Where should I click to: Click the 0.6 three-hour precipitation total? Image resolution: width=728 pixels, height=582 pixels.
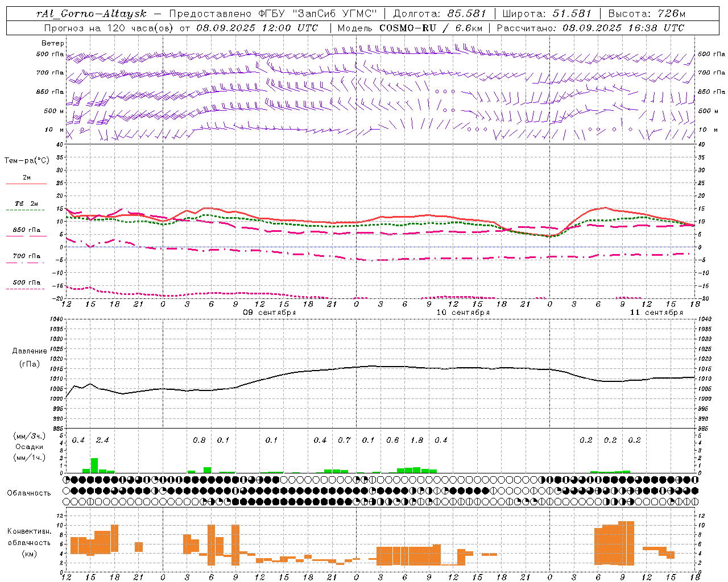point(392,440)
